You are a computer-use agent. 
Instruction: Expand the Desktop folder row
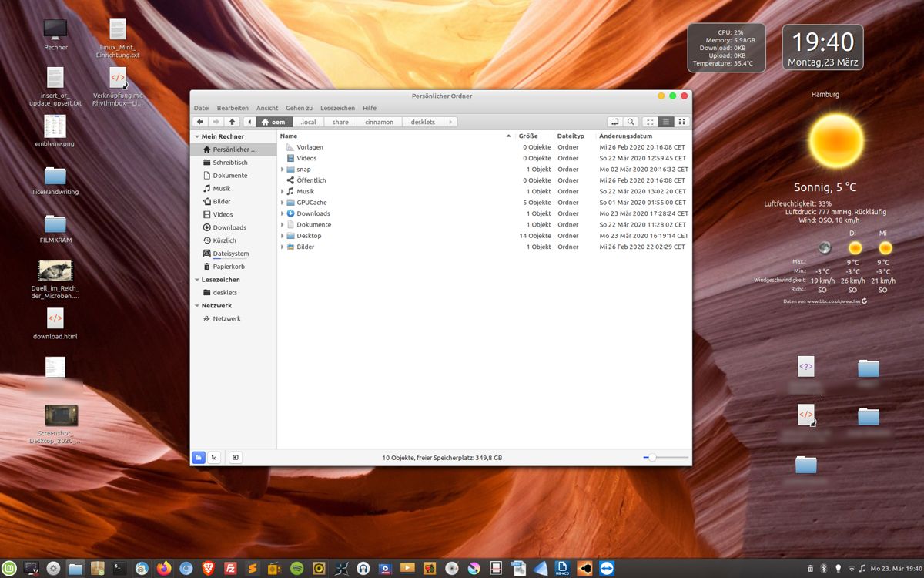(x=283, y=236)
